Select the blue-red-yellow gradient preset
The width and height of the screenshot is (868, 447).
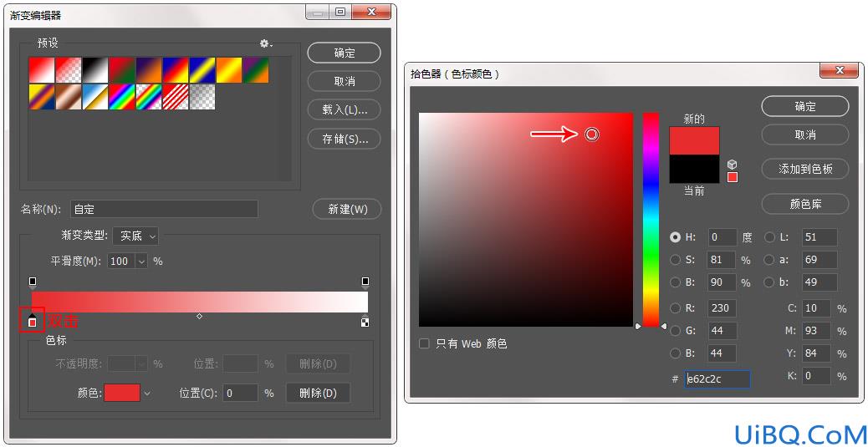[176, 70]
